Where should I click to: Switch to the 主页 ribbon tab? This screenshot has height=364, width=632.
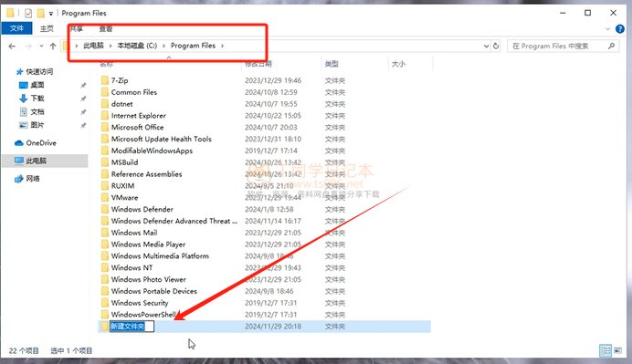pos(47,28)
